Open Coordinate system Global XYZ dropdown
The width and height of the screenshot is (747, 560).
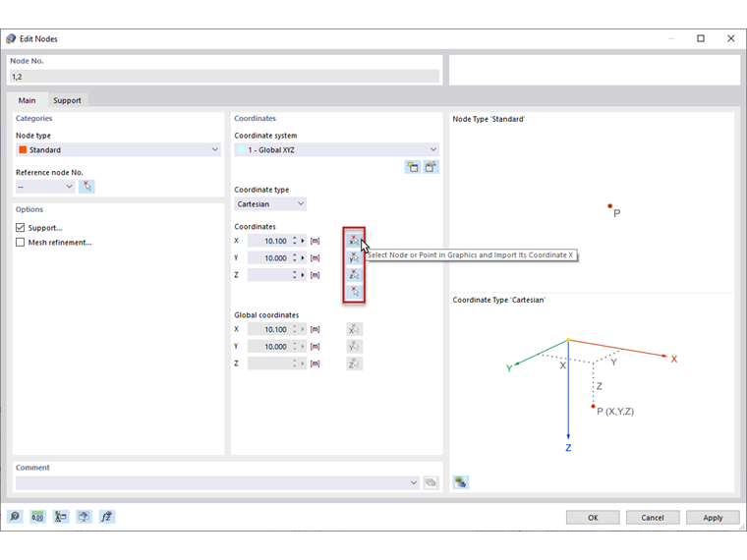[336, 149]
